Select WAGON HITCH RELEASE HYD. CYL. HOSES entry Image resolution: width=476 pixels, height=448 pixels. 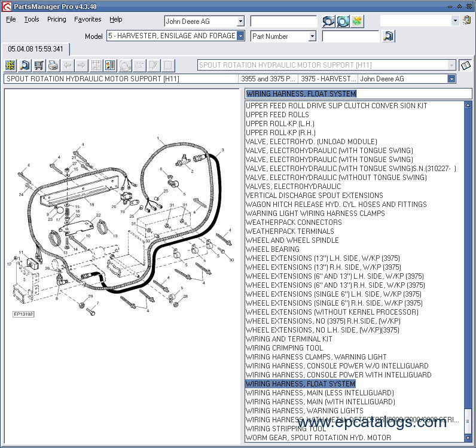tap(336, 205)
